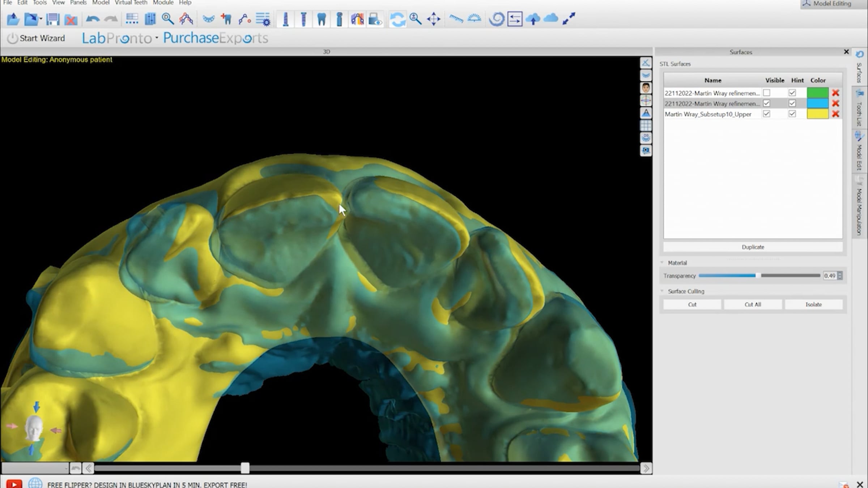Open the Module menu
This screenshot has width=868, height=488.
tap(163, 3)
